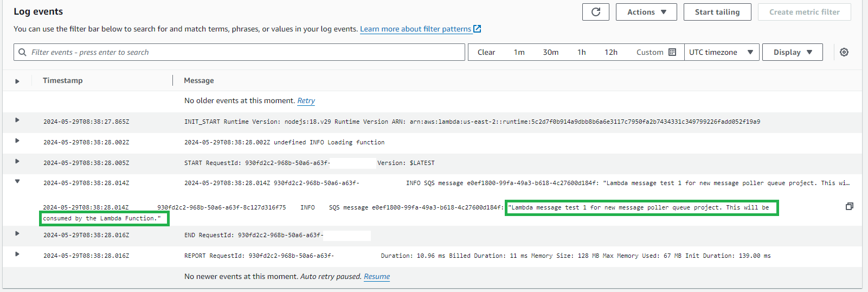The height and width of the screenshot is (292, 868).
Task: Open the UTC timezone dropdown
Action: [721, 52]
